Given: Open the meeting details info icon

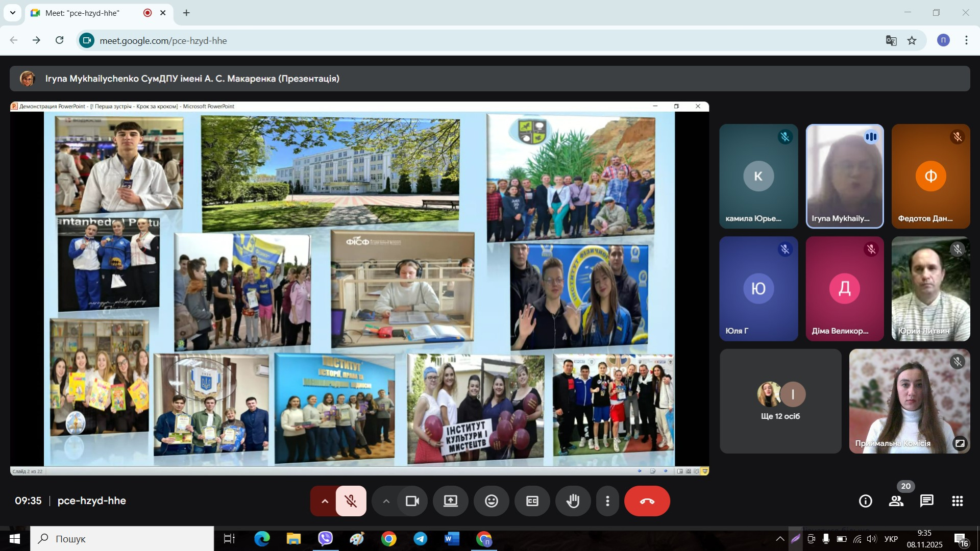Looking at the screenshot, I should tap(866, 501).
